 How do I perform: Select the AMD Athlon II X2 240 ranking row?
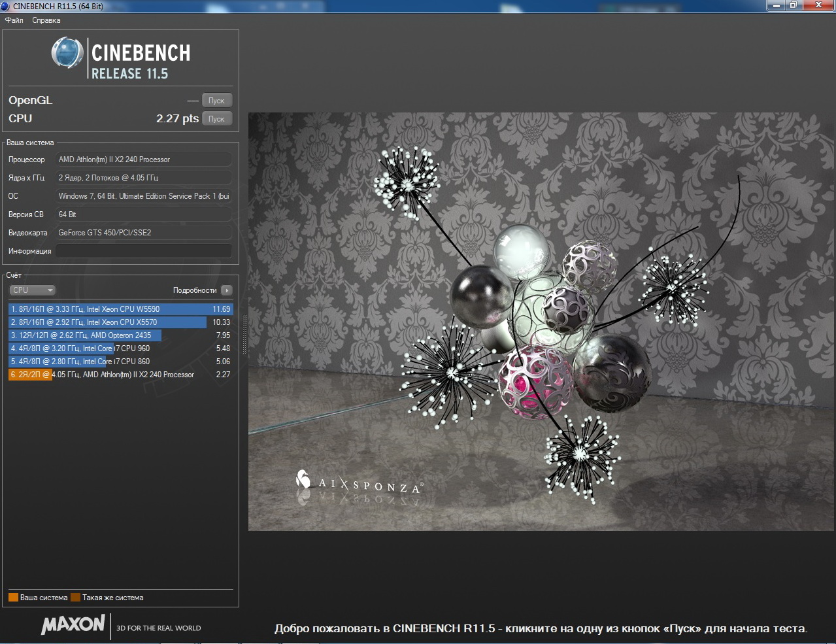pyautogui.click(x=121, y=375)
